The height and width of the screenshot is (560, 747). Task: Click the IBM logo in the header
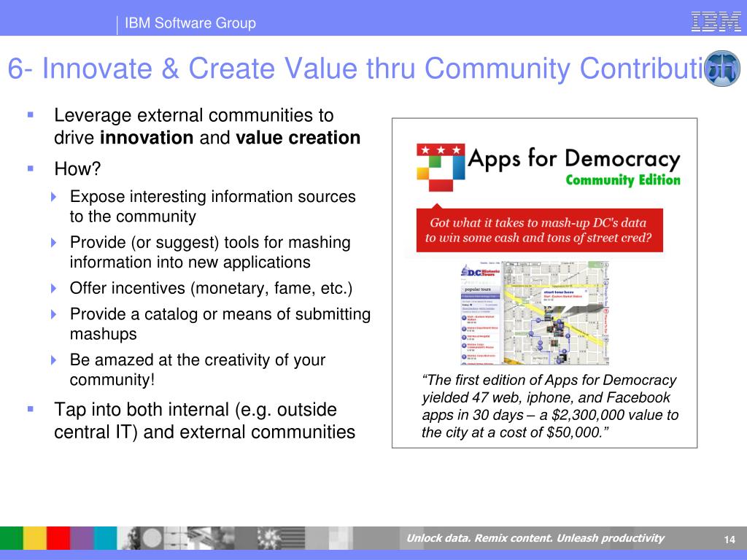[716, 22]
